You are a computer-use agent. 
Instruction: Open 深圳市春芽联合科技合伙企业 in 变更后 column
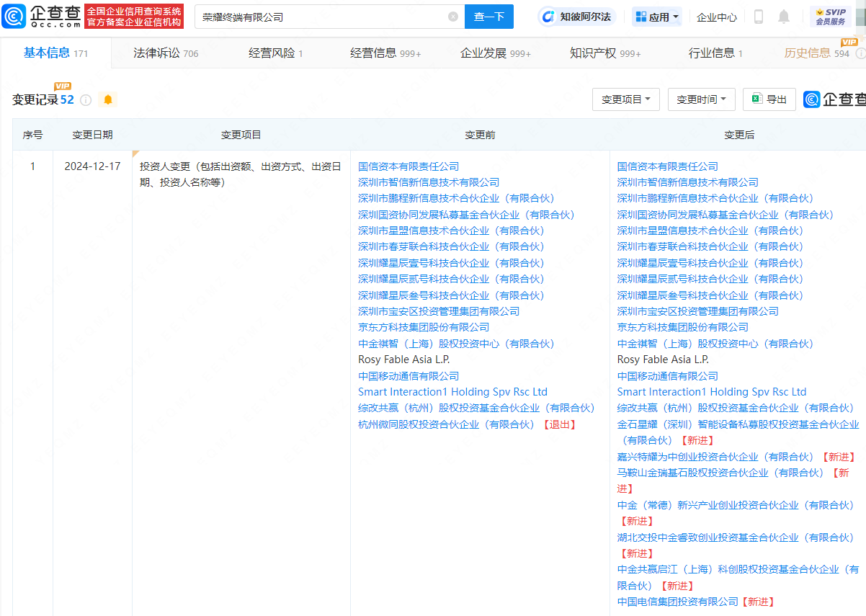[x=710, y=246]
